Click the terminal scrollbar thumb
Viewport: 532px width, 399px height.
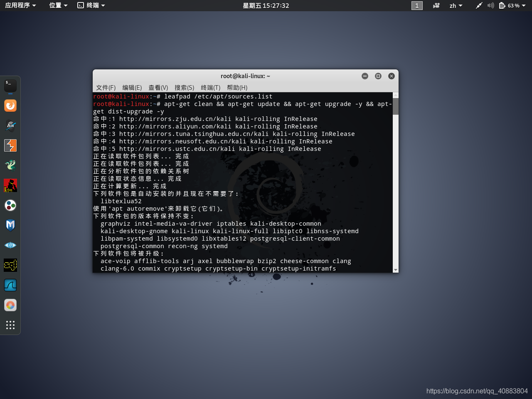396,106
